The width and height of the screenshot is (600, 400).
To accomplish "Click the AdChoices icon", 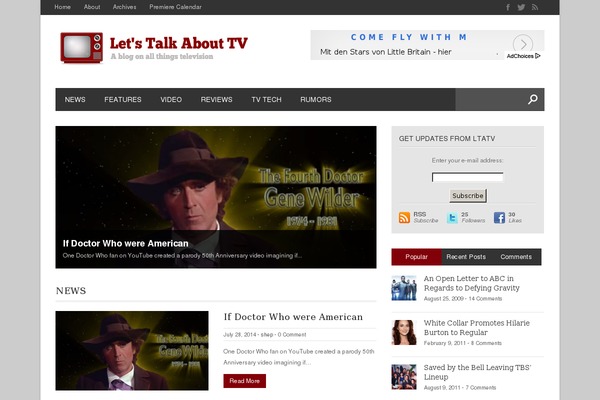I will point(538,56).
